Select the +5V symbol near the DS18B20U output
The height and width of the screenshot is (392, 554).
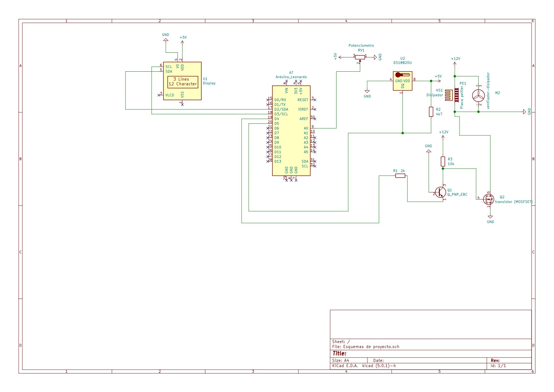pyautogui.click(x=438, y=76)
